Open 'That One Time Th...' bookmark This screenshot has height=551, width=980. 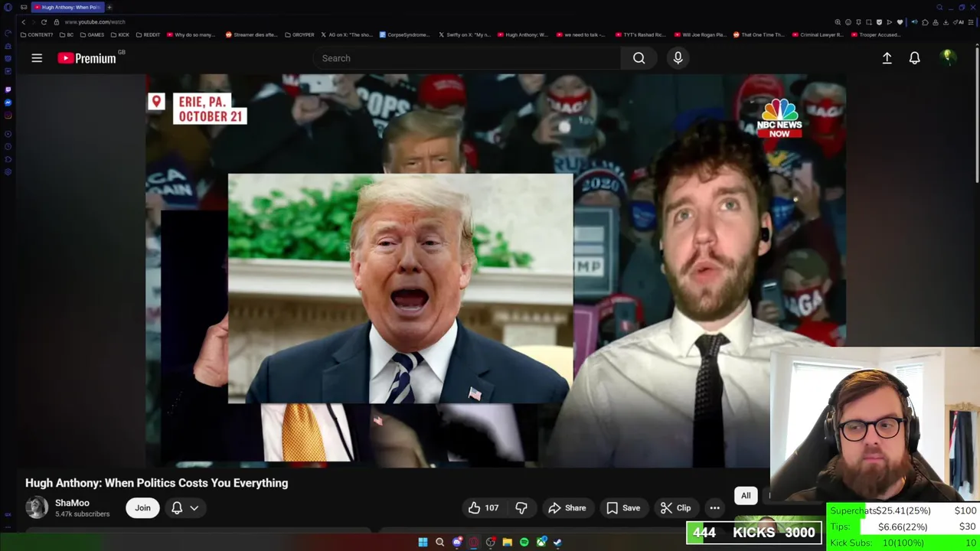tap(759, 34)
